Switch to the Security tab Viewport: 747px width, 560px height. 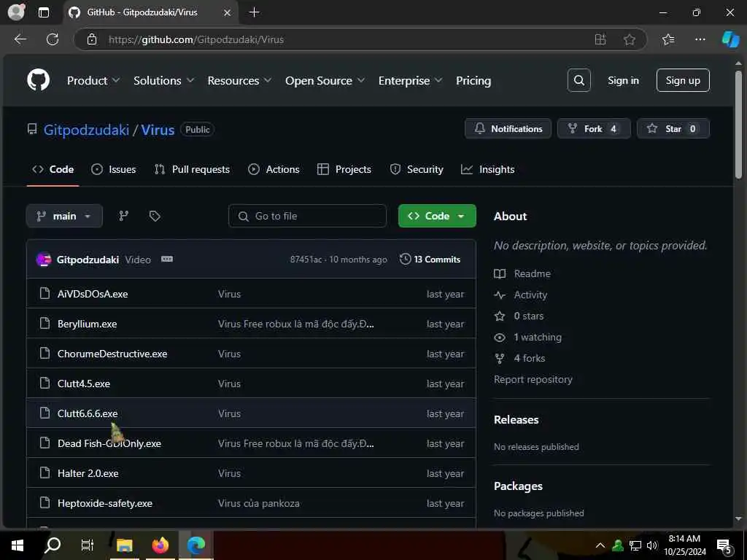point(417,169)
